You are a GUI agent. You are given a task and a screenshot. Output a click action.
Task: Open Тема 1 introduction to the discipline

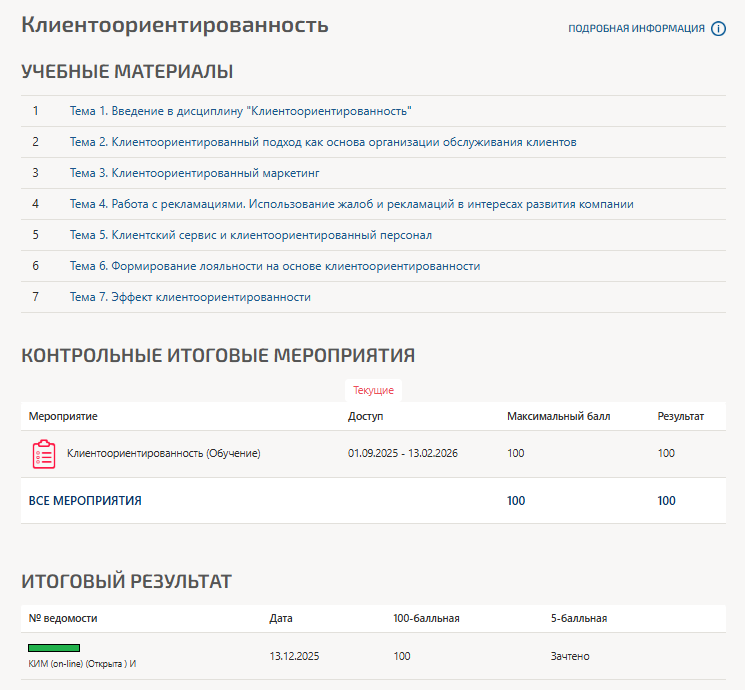241,111
